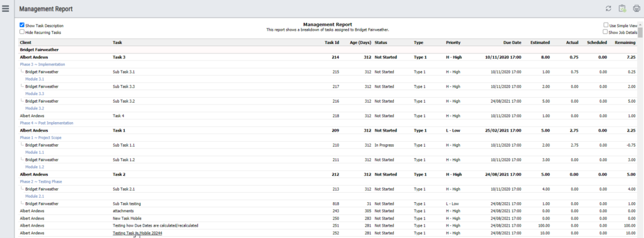Image resolution: width=644 pixels, height=238 pixels.
Task: Select the Sub Task 1.2 row
Action: (328, 159)
